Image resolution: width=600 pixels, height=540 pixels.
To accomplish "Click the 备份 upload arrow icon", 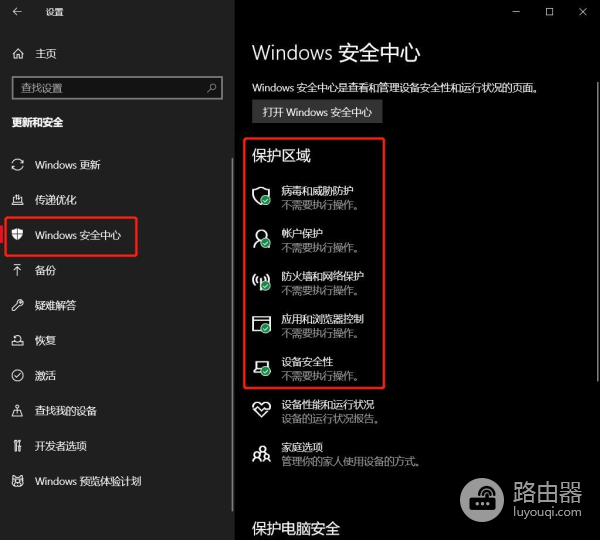I will click(x=17, y=270).
